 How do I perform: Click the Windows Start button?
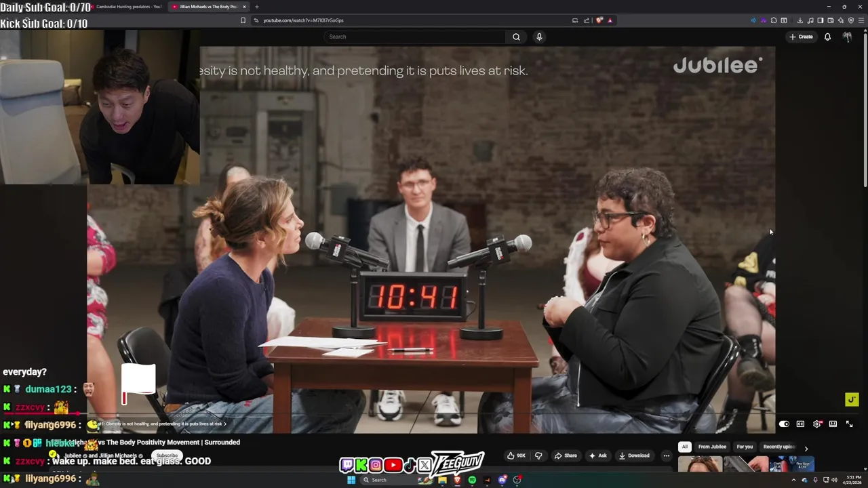coord(351,480)
